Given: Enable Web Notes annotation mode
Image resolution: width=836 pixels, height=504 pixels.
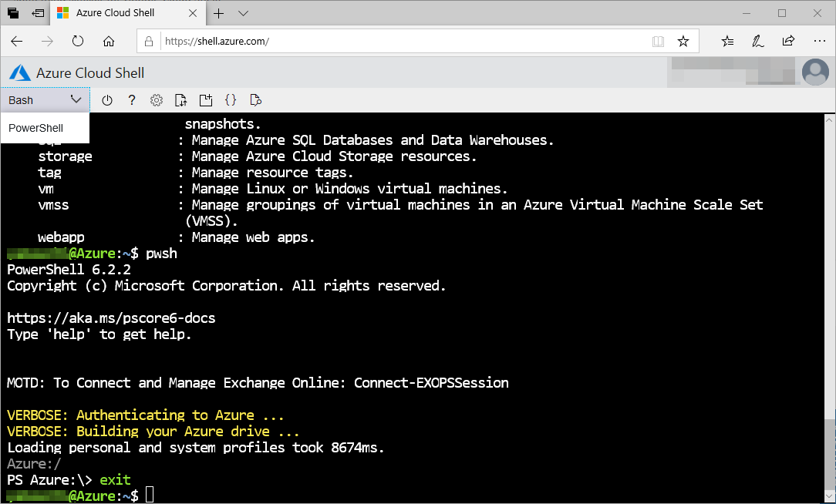Looking at the screenshot, I should coord(757,41).
